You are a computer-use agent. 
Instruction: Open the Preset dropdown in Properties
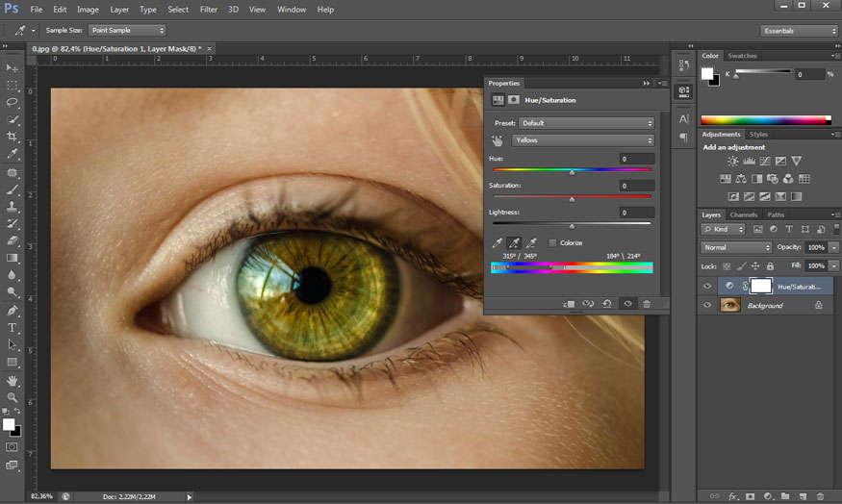pyautogui.click(x=586, y=123)
